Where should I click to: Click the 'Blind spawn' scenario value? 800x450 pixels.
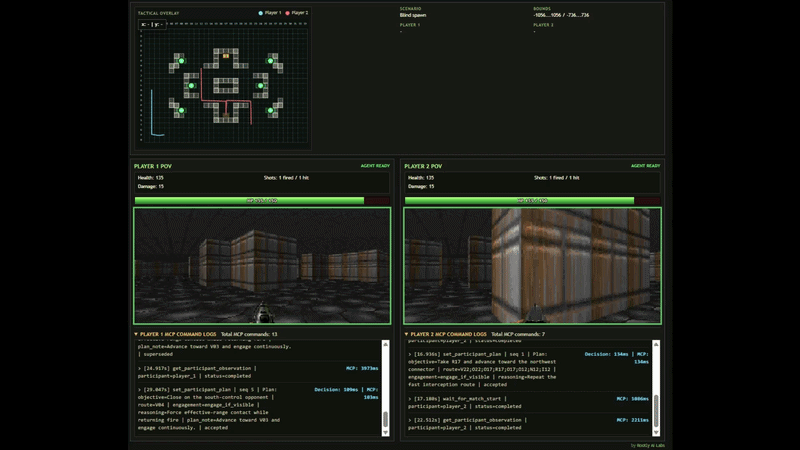[x=413, y=15]
